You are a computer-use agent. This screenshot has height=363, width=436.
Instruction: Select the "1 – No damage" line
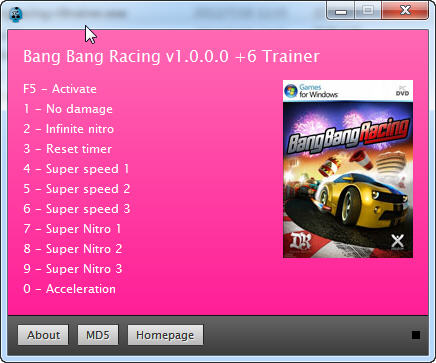click(68, 109)
